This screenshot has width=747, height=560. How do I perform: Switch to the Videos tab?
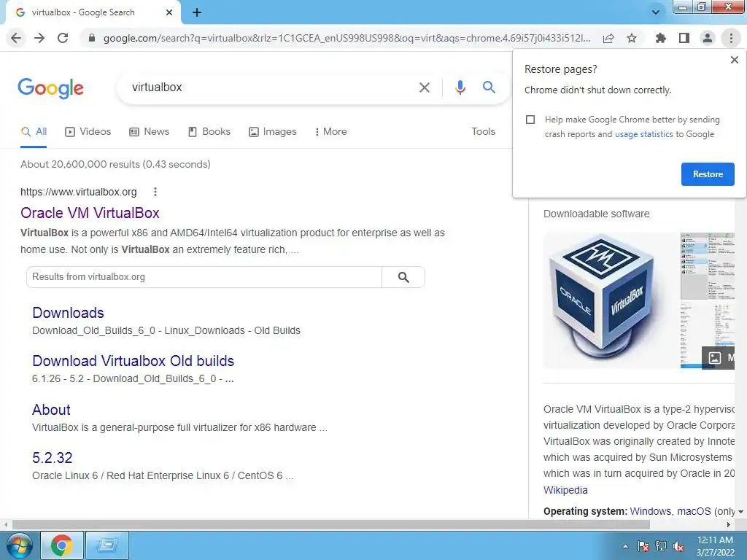(88, 132)
